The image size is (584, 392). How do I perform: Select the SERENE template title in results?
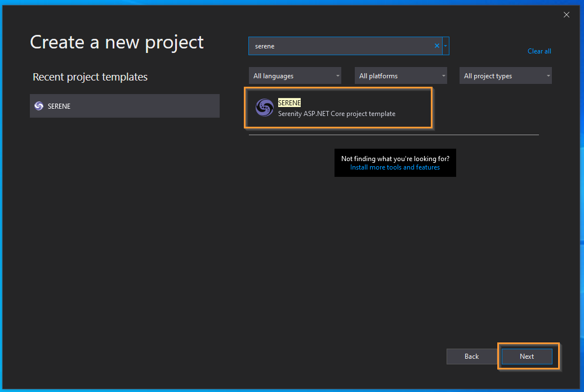(289, 103)
